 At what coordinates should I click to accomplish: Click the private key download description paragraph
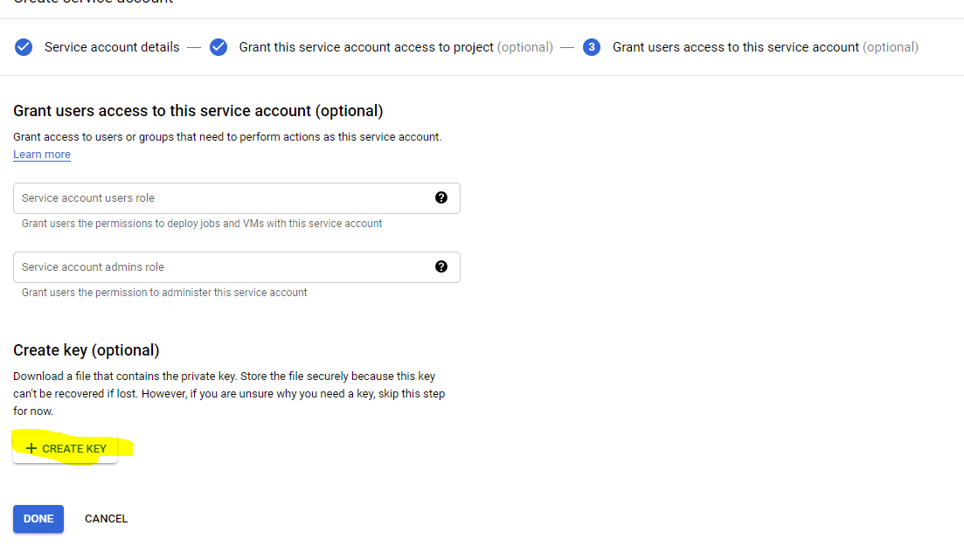(229, 394)
